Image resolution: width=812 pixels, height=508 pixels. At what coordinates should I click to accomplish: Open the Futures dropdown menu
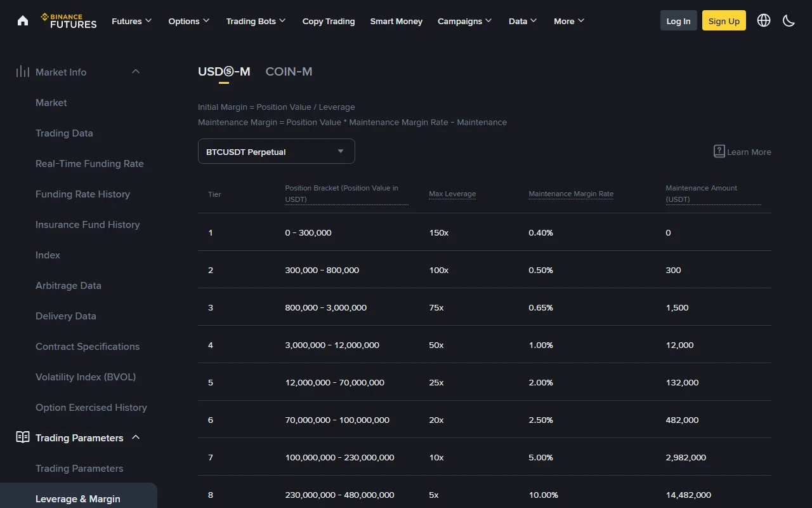(x=132, y=21)
